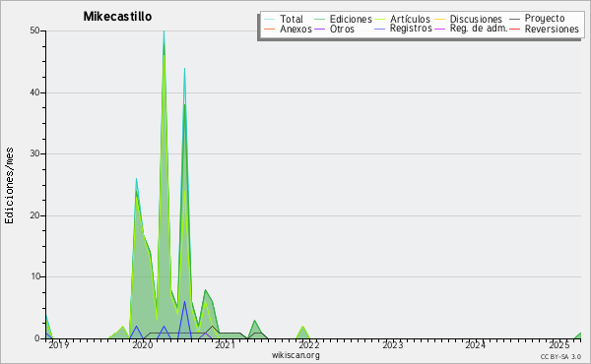
Task: Click the 30 y-axis value
Action: click(x=35, y=153)
